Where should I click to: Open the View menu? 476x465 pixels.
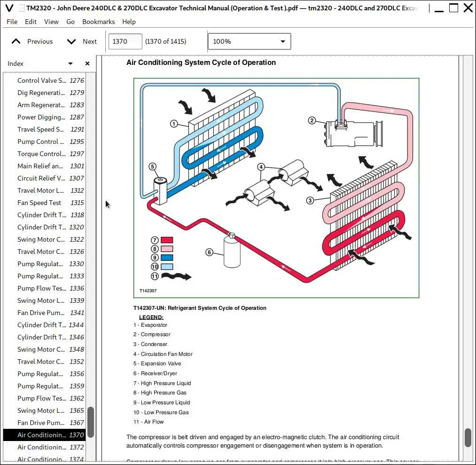(x=51, y=22)
